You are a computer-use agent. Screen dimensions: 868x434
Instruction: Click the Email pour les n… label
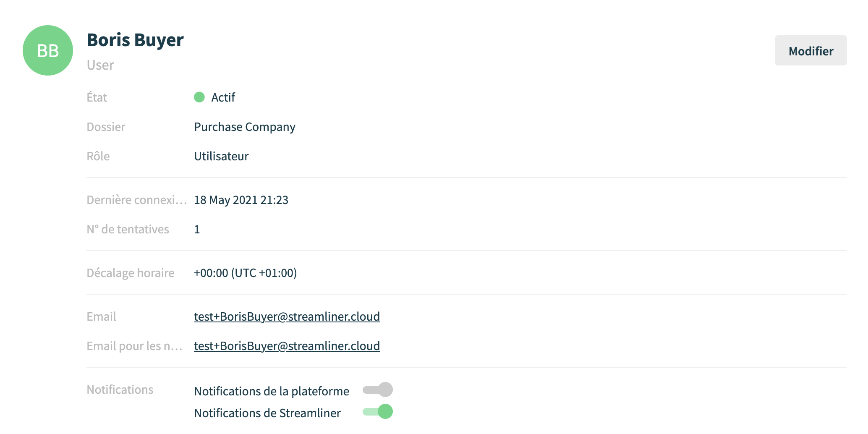(x=135, y=346)
